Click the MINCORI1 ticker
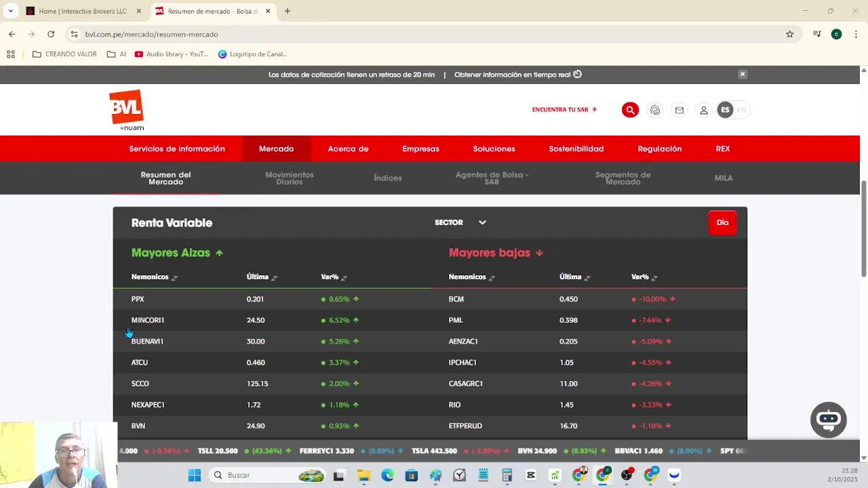The height and width of the screenshot is (488, 868). [x=148, y=320]
